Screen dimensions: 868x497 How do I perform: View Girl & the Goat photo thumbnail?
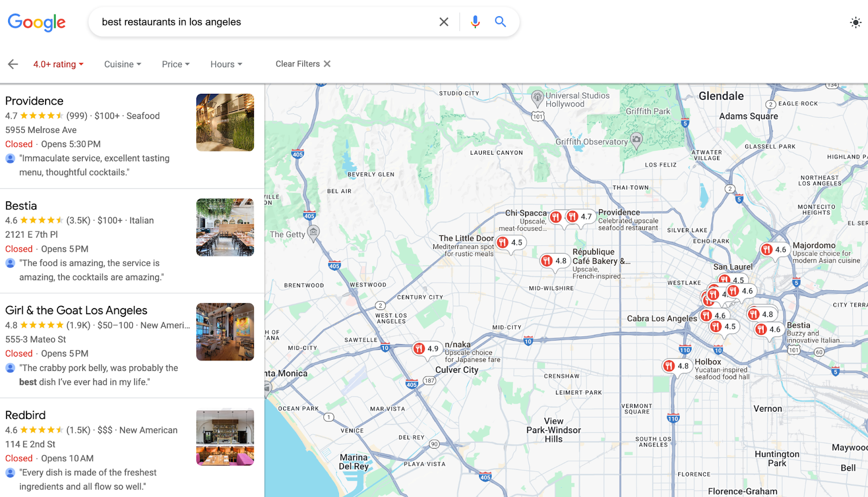225,332
